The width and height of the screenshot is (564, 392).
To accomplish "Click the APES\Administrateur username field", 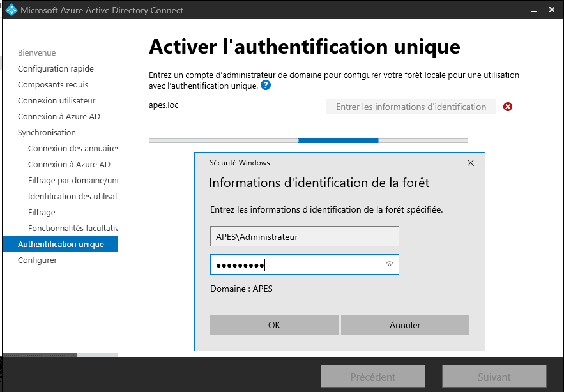I will pos(304,236).
